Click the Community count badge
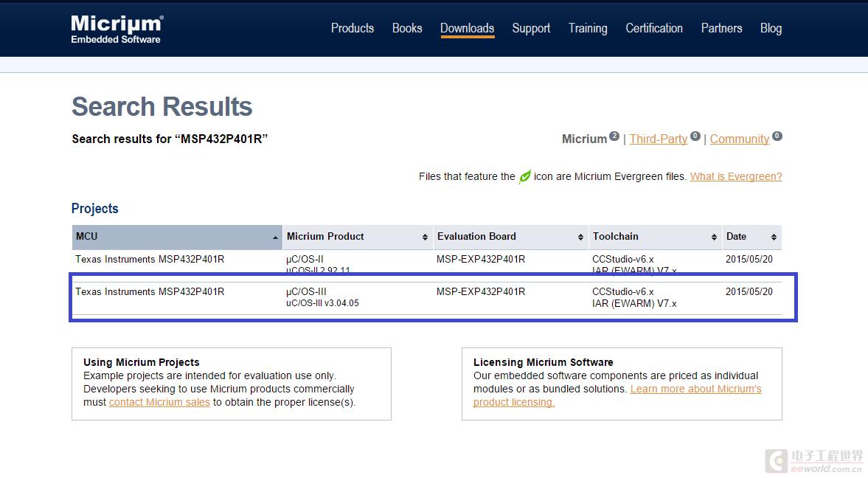 [x=777, y=136]
